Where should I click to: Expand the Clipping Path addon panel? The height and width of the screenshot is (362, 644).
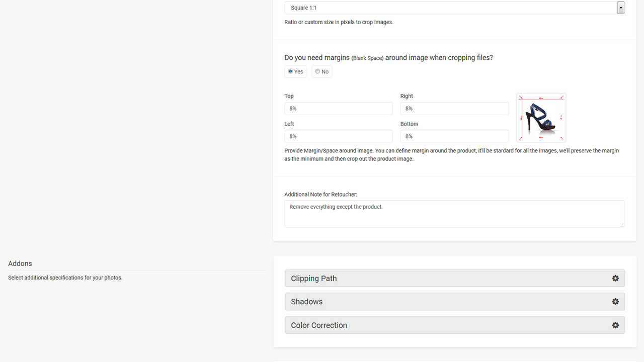[455, 278]
